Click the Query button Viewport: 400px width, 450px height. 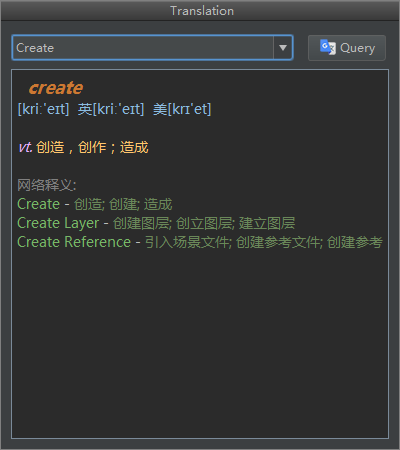pos(347,48)
